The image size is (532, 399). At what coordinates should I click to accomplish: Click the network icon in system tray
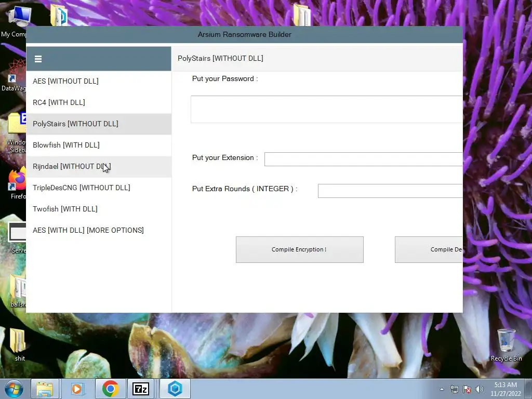454,389
